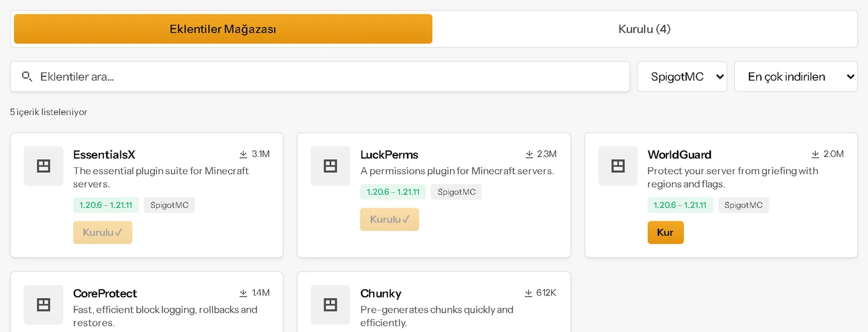Screen dimensions: 868x332
Task: Click the Chunky description text
Action: [437, 316]
